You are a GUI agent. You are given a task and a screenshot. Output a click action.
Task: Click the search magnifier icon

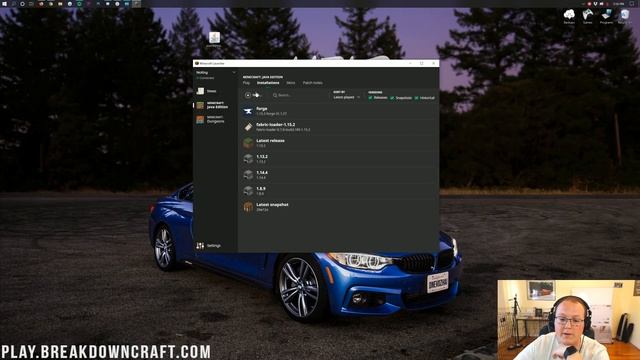click(x=275, y=95)
